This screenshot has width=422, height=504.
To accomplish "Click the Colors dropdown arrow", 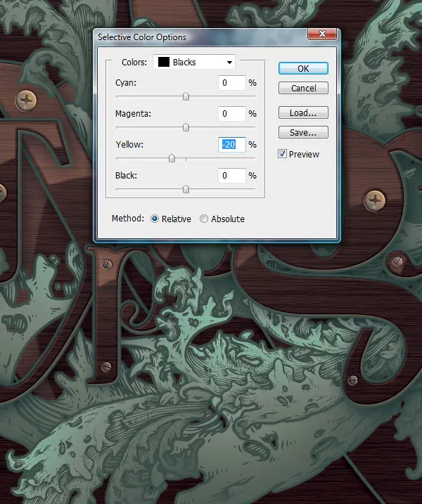I will coord(229,63).
